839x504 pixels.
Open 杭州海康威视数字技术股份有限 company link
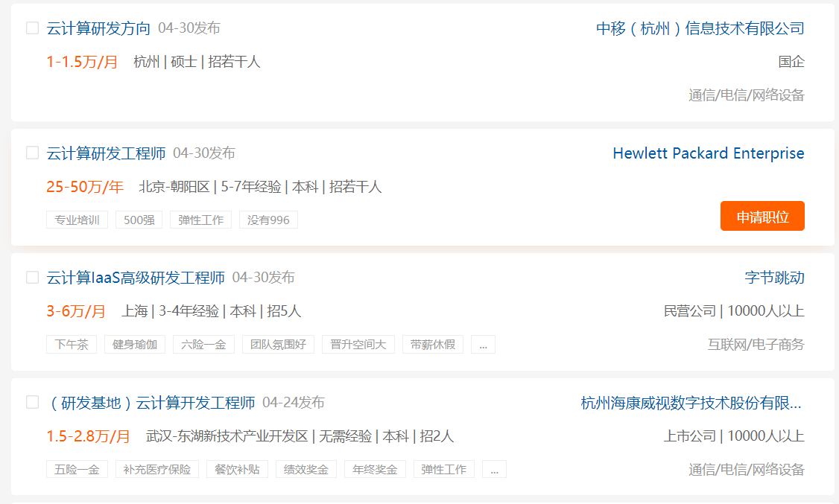tap(691, 403)
